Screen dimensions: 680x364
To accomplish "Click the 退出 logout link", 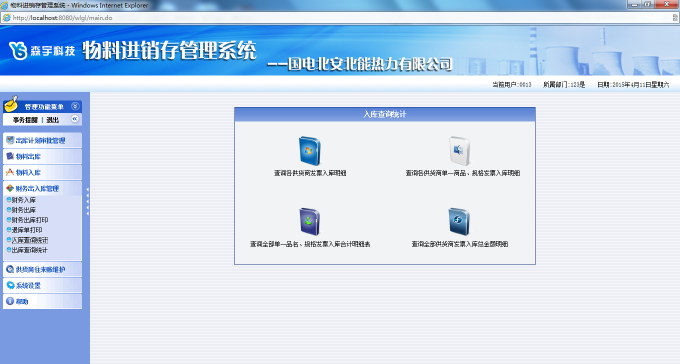I will [52, 120].
